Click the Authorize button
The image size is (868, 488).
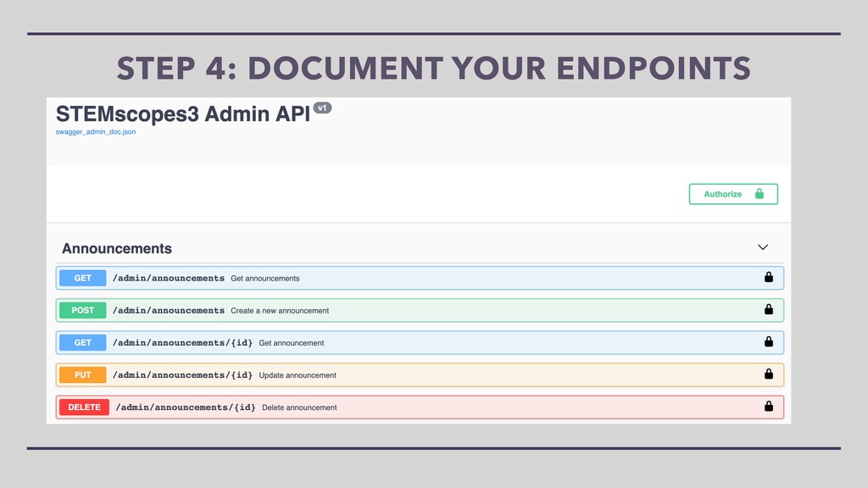[x=733, y=194]
